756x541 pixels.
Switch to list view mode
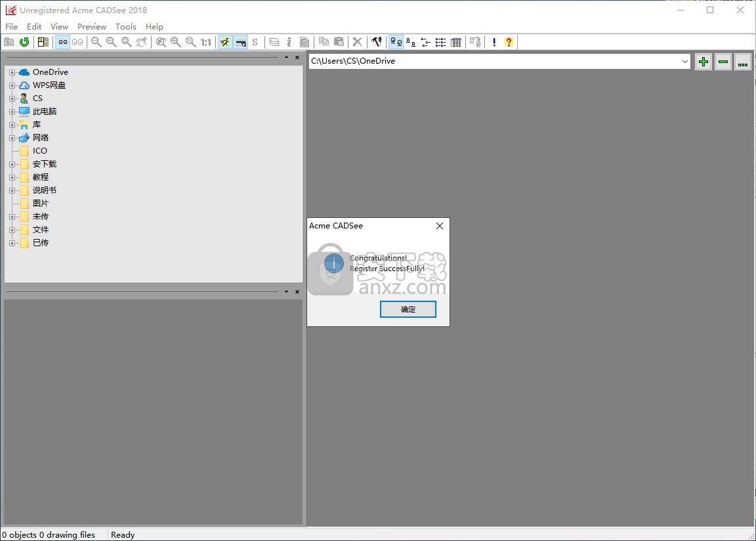426,43
